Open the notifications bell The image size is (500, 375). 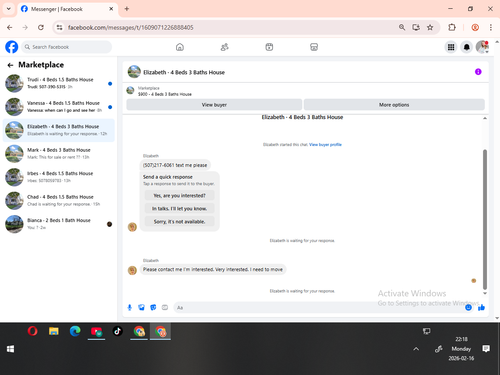coord(467,47)
